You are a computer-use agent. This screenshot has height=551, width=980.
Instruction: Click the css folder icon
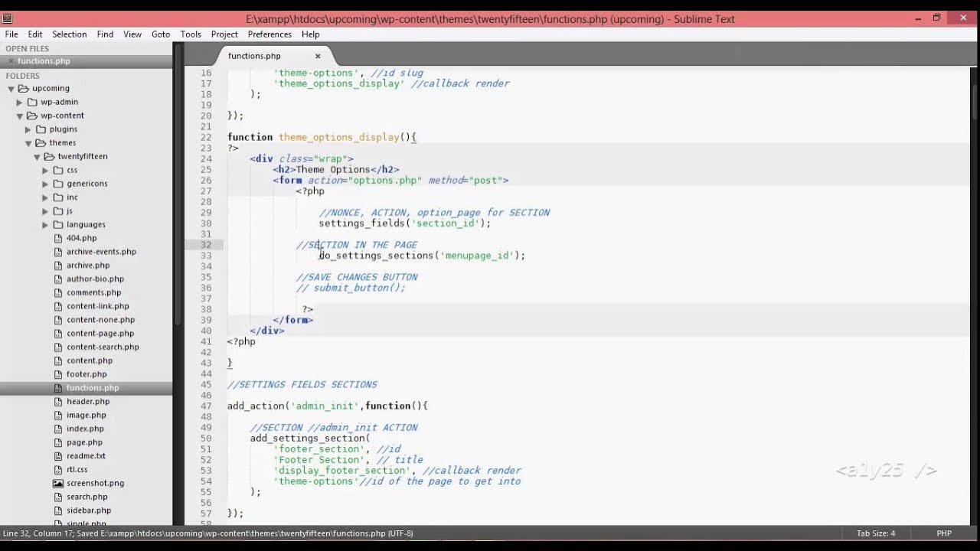[x=57, y=170]
